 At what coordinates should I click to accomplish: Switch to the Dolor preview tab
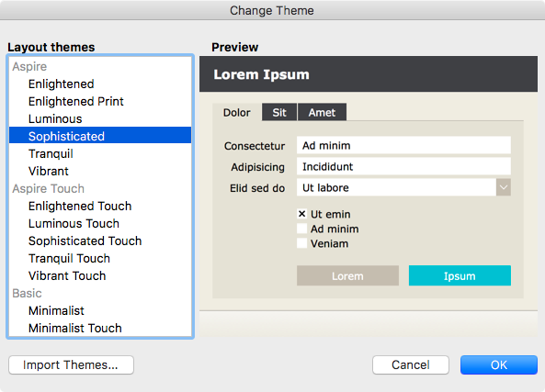click(x=237, y=113)
